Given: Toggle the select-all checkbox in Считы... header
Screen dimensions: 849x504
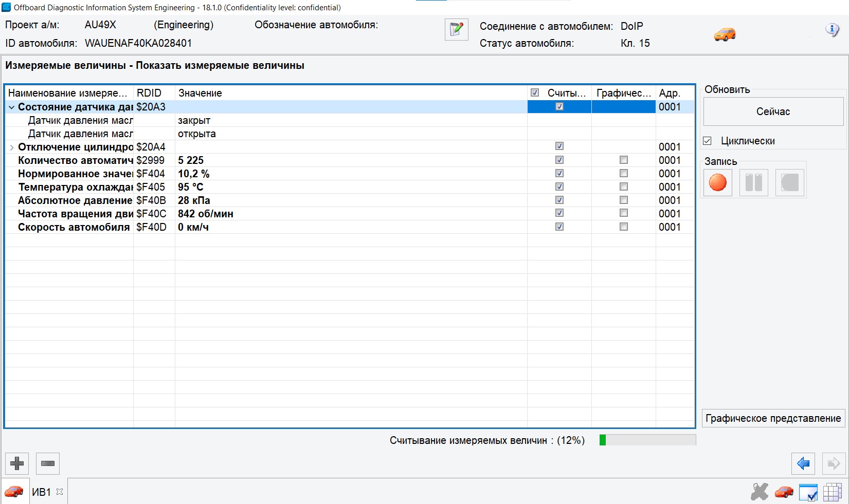Looking at the screenshot, I should point(535,93).
